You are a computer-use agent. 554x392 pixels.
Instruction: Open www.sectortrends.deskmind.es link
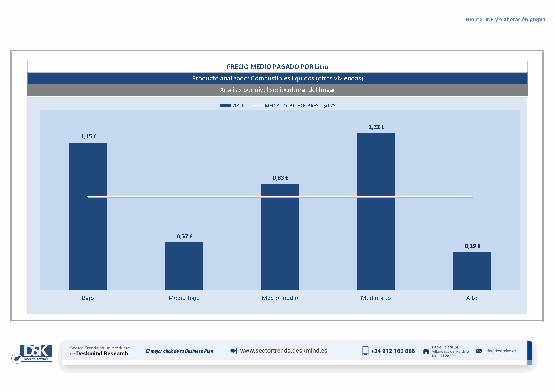click(x=284, y=351)
